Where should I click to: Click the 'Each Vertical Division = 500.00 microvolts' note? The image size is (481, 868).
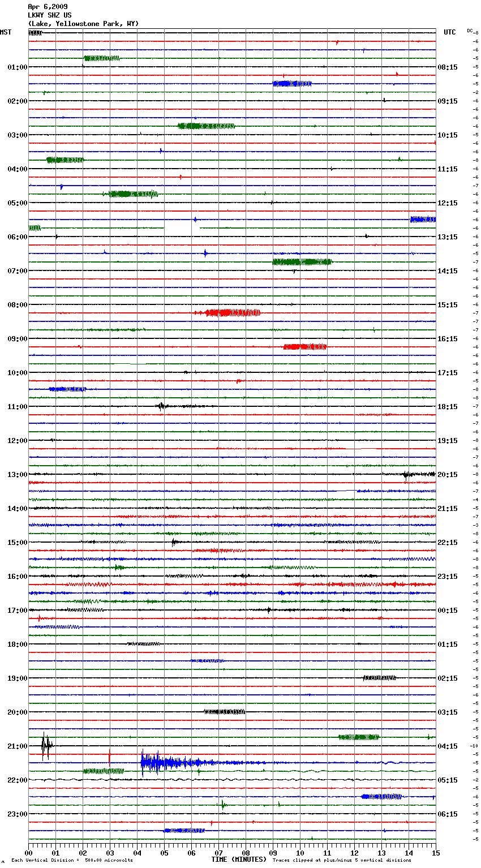click(72, 860)
